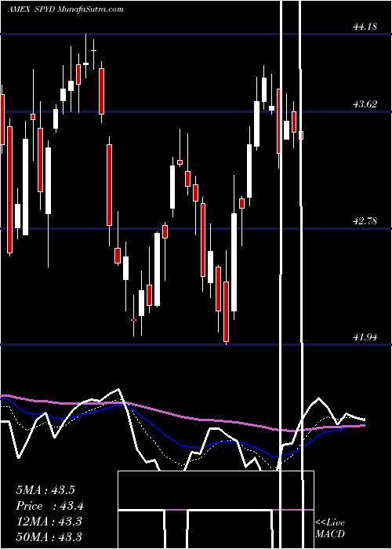Click the 'Price : 43.4' readout
392x549 pixels.
(49, 506)
